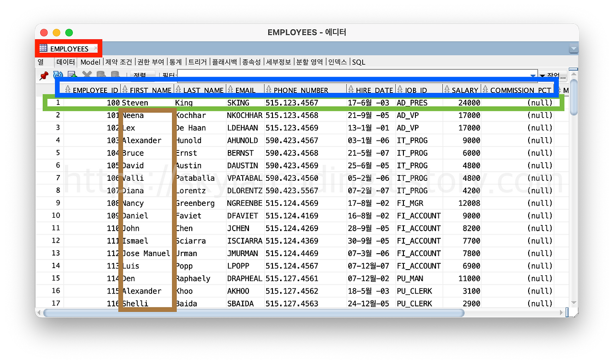The height and width of the screenshot is (364, 614).
Task: Pin the editor with the red pushpin icon
Action: [43, 75]
